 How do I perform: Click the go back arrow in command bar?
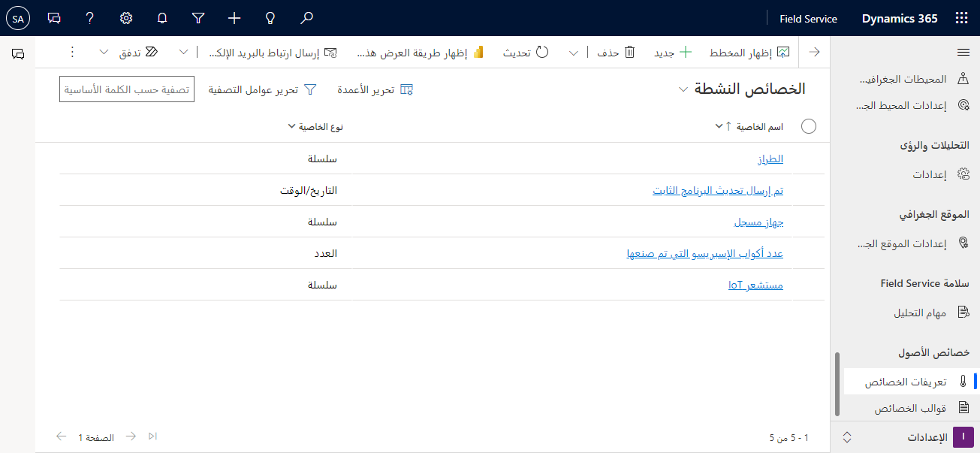pos(814,52)
